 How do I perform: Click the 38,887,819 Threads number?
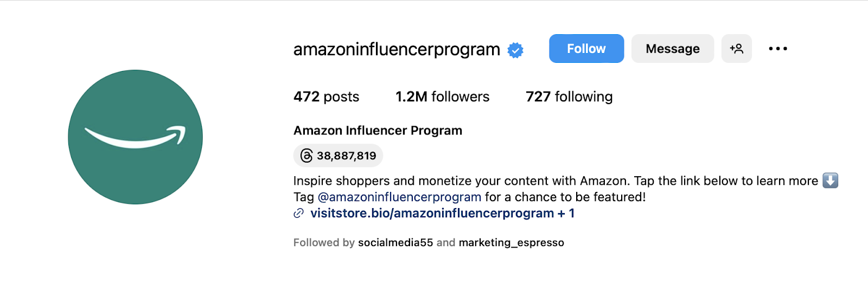click(x=346, y=156)
